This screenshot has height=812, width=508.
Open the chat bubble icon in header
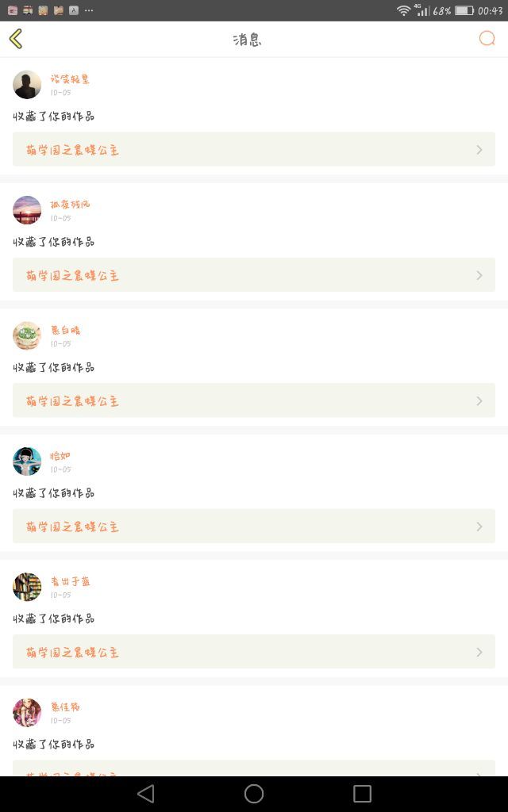487,38
